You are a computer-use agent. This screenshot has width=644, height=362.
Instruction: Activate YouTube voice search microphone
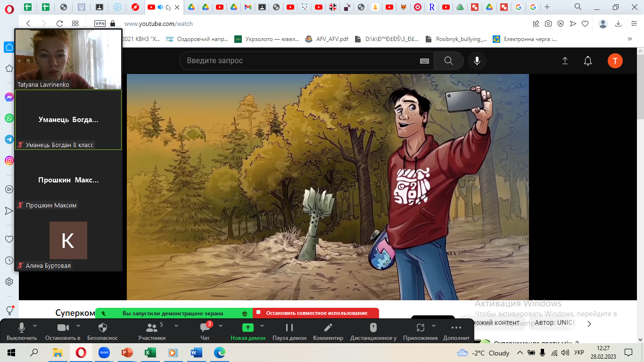477,61
